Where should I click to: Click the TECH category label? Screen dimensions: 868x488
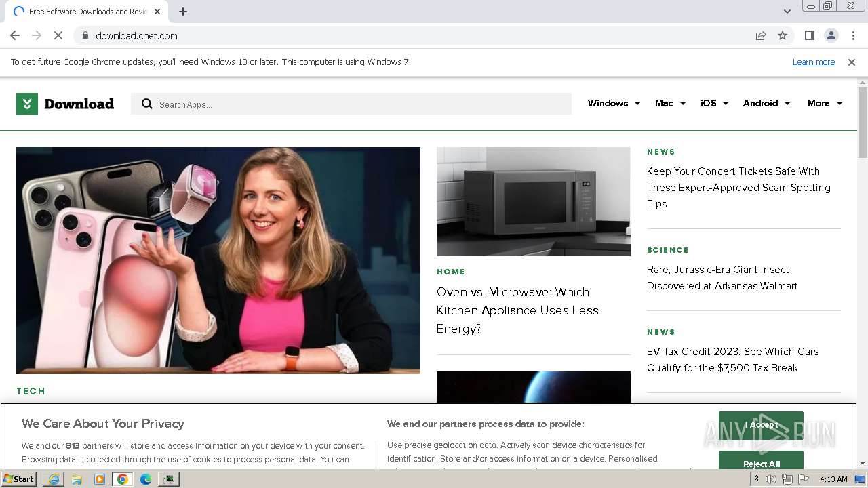pos(31,391)
